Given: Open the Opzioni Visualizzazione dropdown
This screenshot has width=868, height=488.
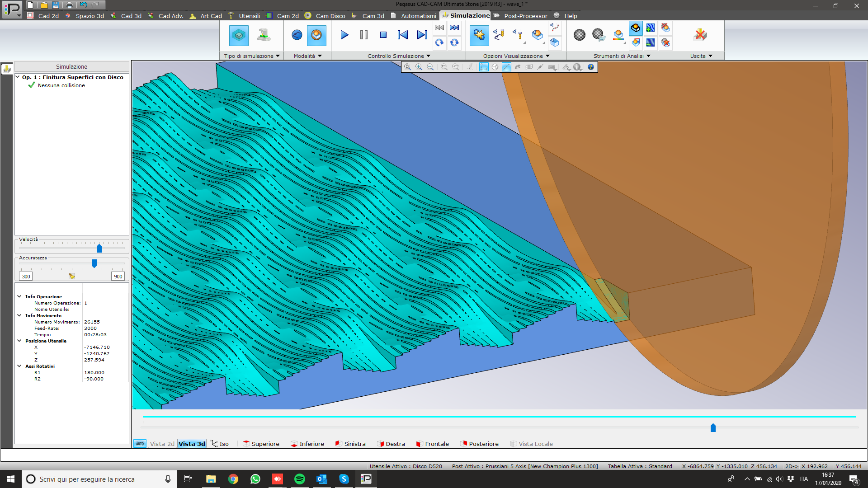Looking at the screenshot, I should click(x=516, y=56).
